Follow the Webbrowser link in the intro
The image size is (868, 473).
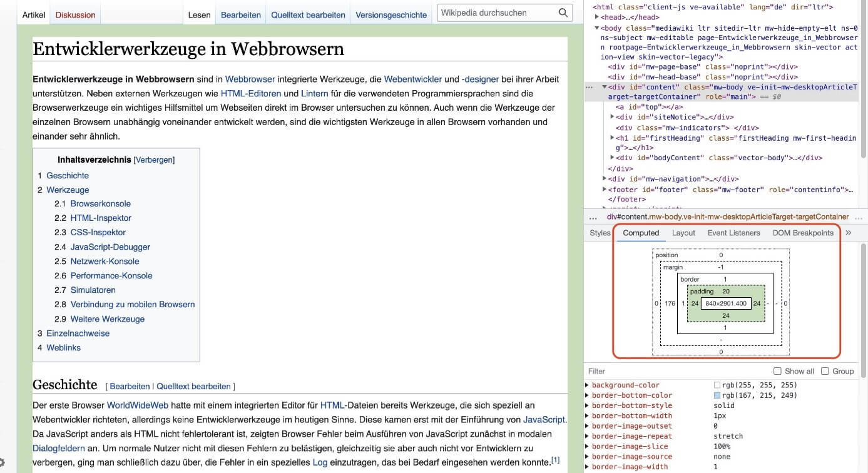(250, 79)
